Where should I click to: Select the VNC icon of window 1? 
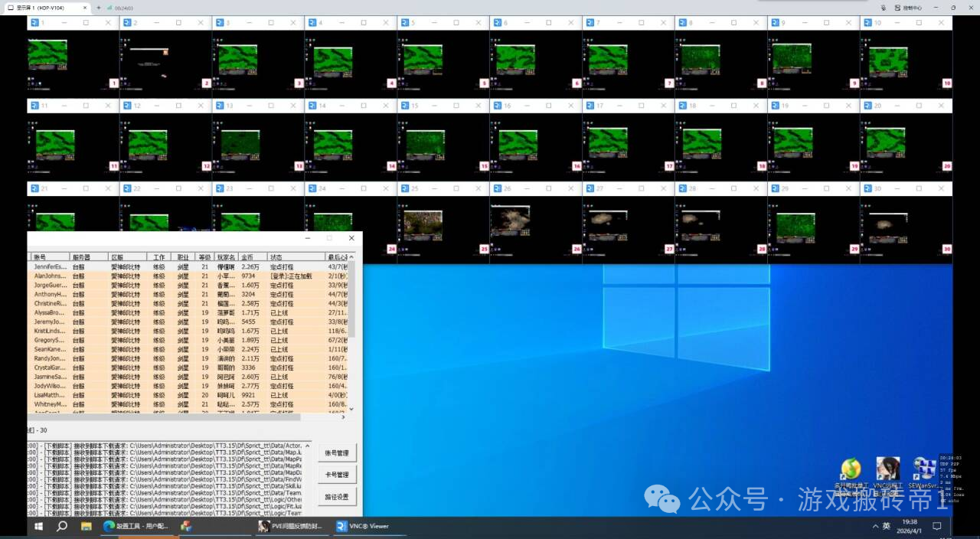point(34,23)
